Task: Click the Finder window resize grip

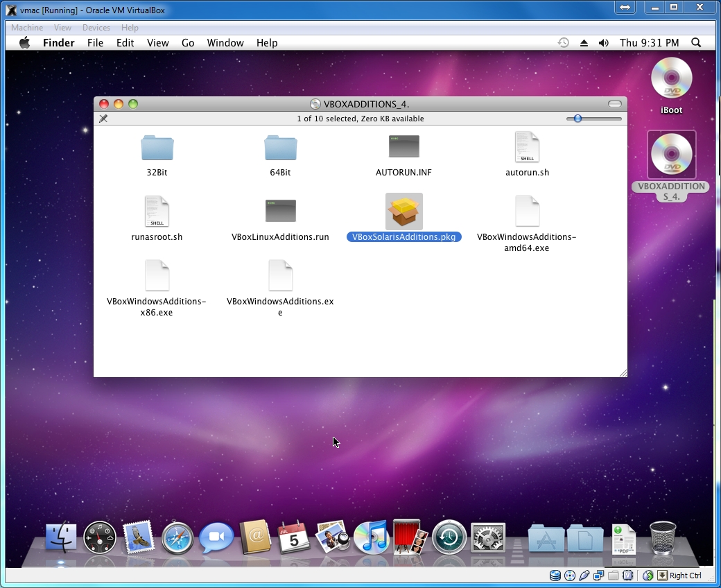Action: [623, 373]
